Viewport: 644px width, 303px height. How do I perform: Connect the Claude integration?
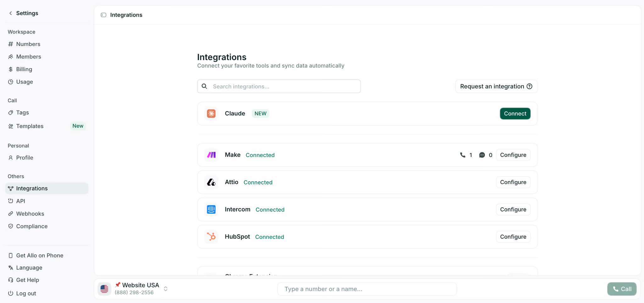(x=515, y=114)
